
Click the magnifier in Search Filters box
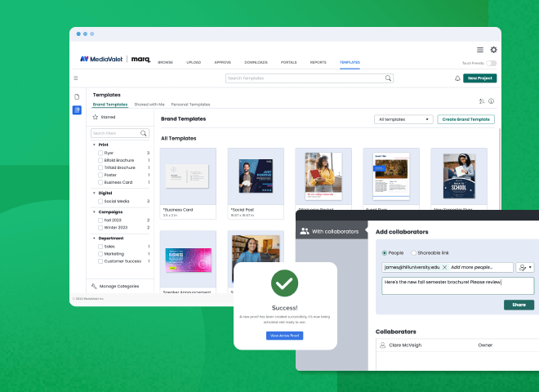tap(144, 133)
